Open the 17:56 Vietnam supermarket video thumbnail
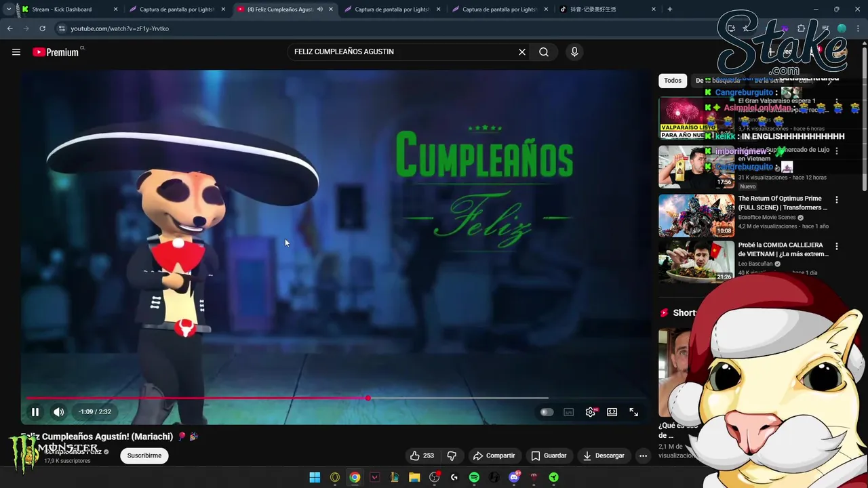This screenshot has height=488, width=868. 696,167
